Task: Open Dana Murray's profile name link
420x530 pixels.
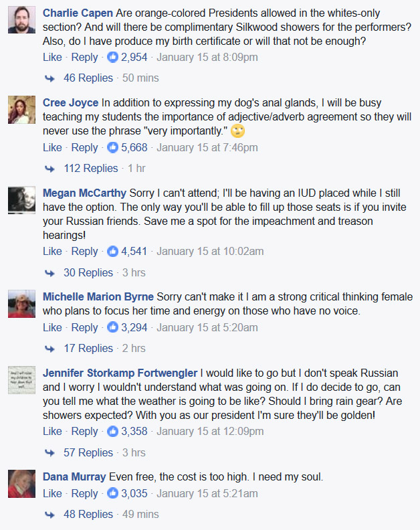Action: pyautogui.click(x=74, y=477)
